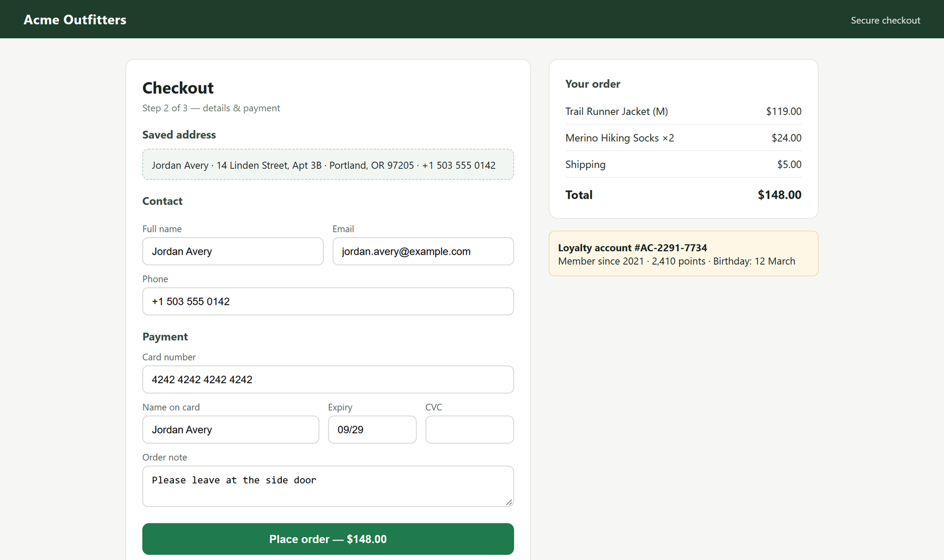Click the Checkout page heading
This screenshot has height=560, width=944.
178,88
